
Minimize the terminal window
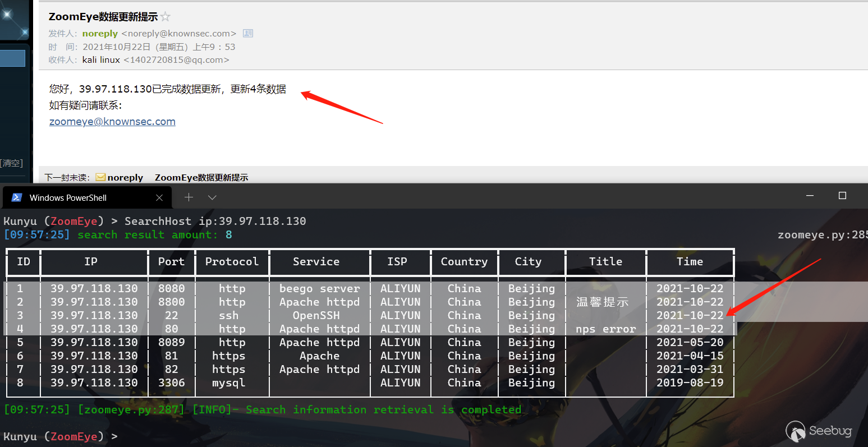[810, 196]
